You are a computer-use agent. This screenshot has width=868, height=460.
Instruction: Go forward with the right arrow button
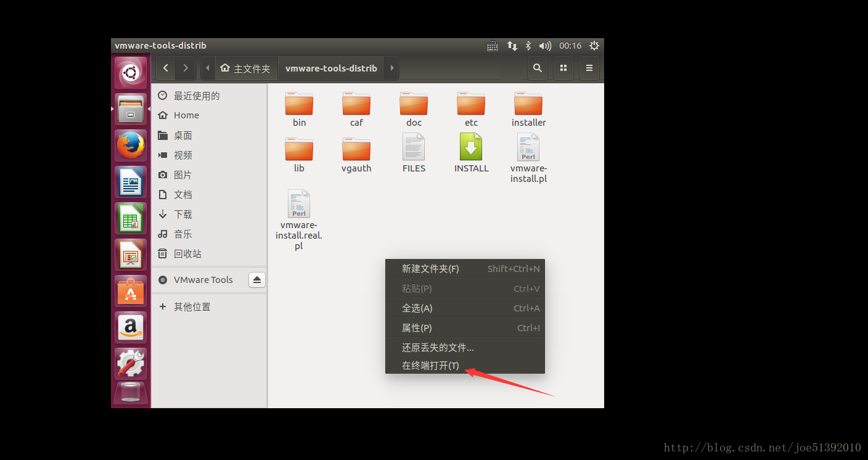186,68
